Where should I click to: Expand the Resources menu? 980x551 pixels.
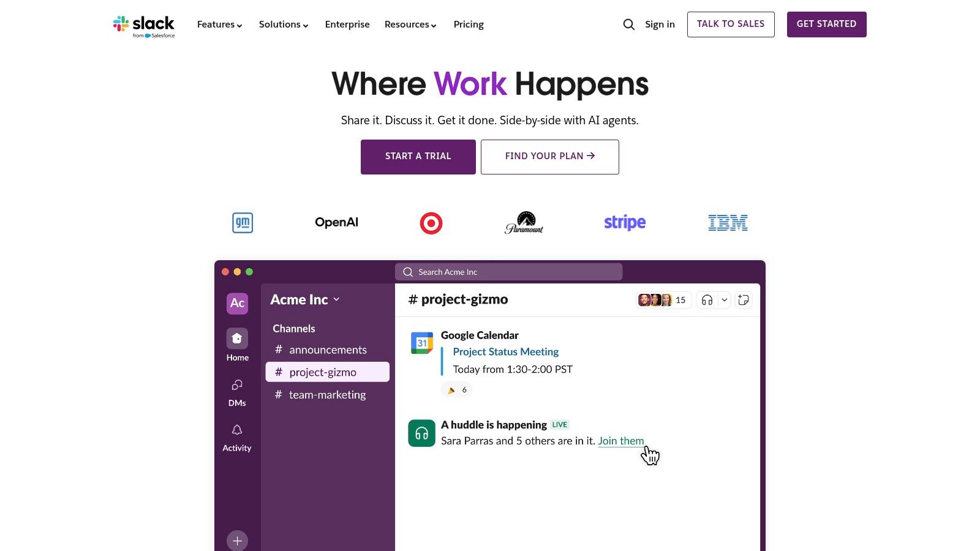pos(410,24)
